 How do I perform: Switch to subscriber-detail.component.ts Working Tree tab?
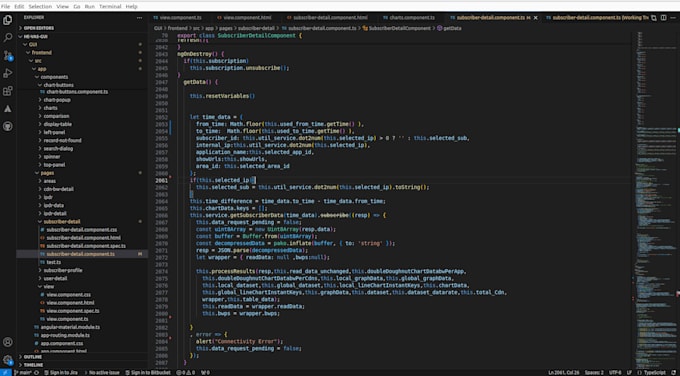pyautogui.click(x=597, y=18)
